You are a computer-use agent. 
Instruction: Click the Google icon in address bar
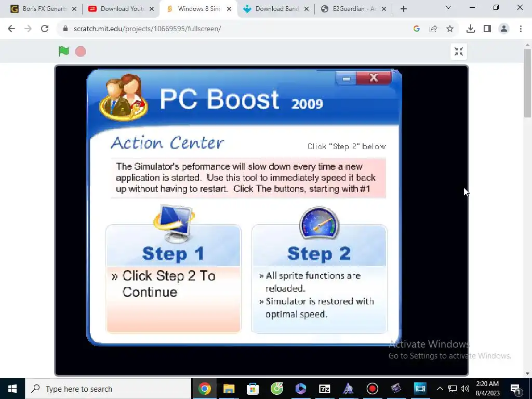point(417,29)
